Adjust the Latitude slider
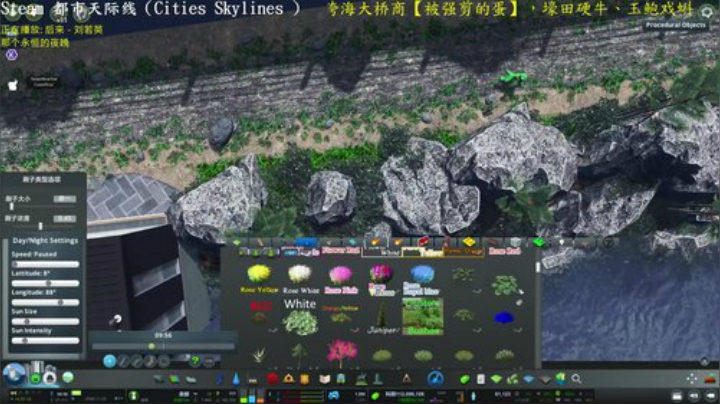Viewport: 720px width, 404px height. click(x=45, y=283)
